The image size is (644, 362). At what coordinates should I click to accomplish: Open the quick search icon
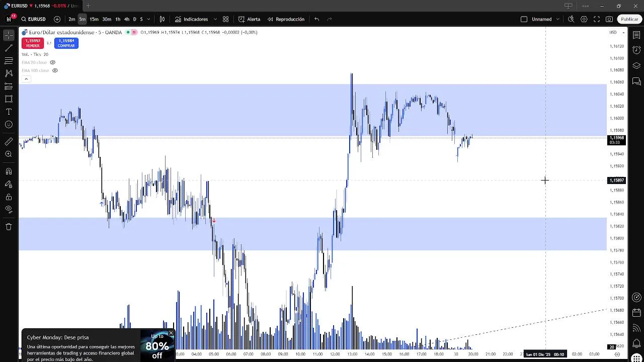click(x=571, y=19)
